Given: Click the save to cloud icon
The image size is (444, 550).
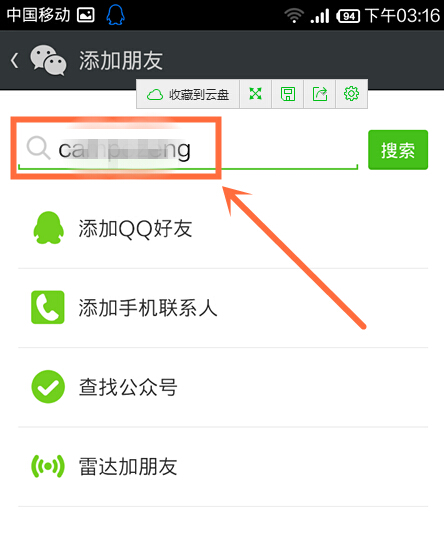Looking at the screenshot, I should click(155, 94).
